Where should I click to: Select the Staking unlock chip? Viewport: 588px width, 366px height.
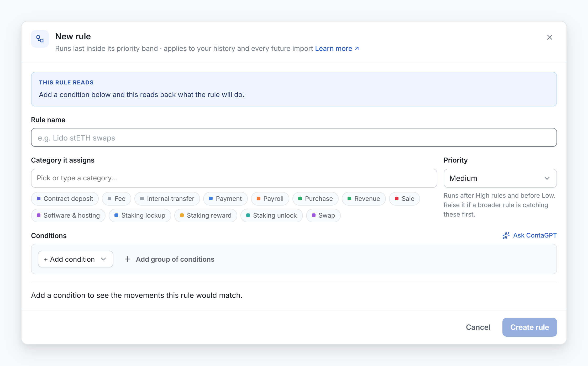272,216
